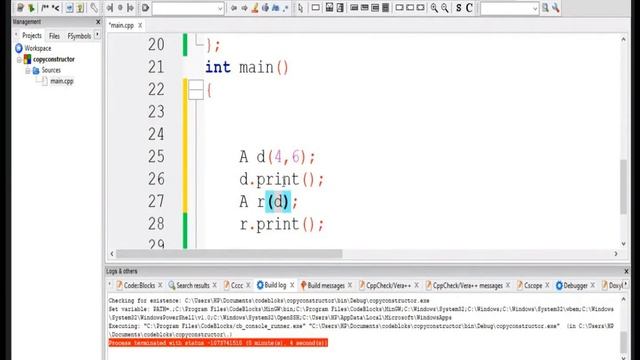Click editor scroll-down arrow
The width and height of the screenshot is (640, 360).
(x=623, y=244)
